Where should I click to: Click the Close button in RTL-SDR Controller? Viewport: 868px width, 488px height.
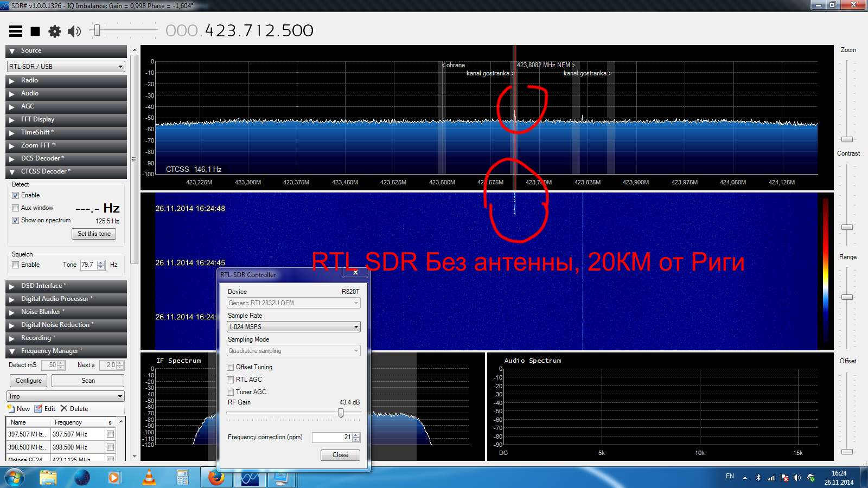point(340,455)
